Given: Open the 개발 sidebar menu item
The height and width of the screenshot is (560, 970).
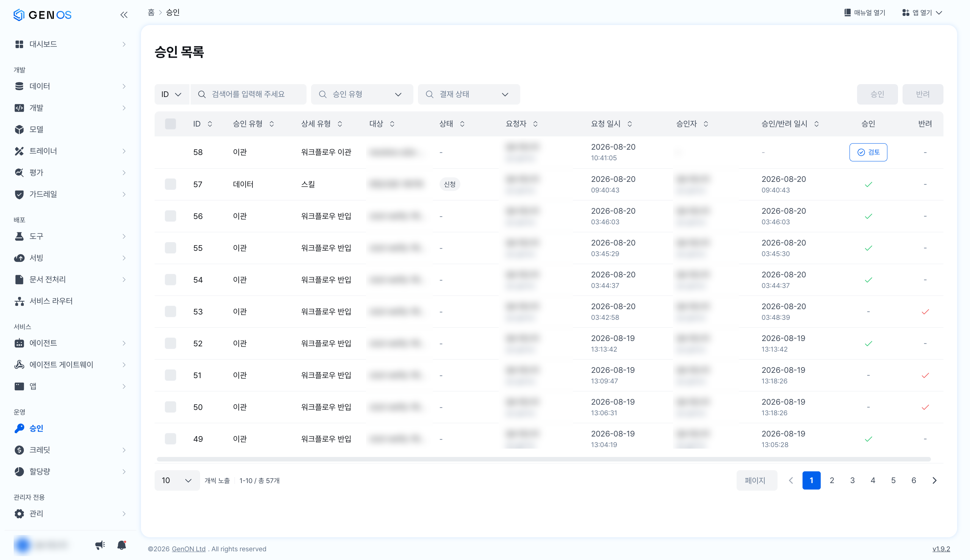Looking at the screenshot, I should 69,108.
